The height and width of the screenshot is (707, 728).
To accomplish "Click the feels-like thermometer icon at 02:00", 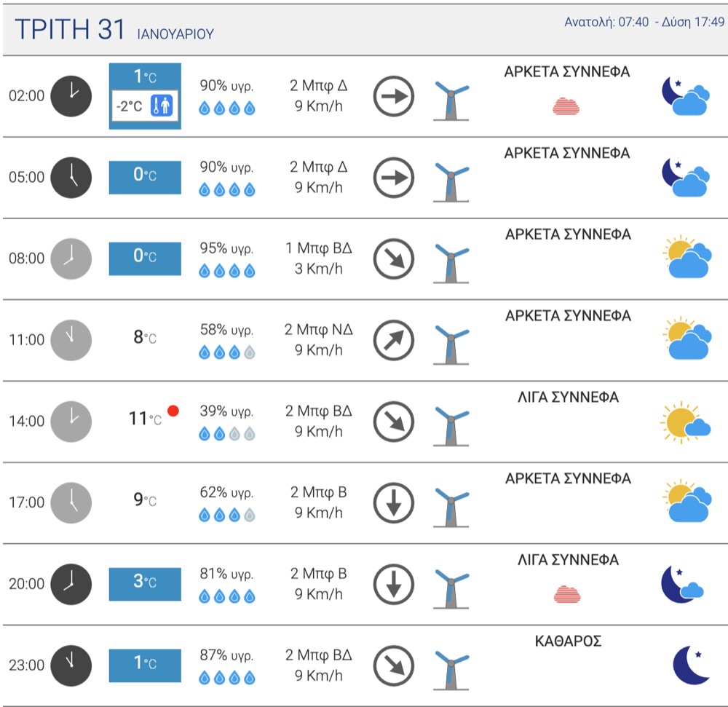I will (x=162, y=106).
